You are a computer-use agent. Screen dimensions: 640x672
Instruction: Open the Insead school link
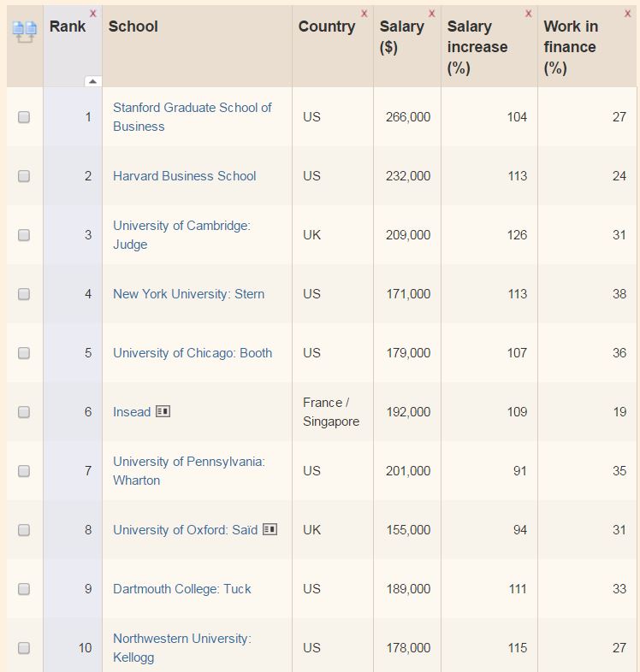click(132, 412)
